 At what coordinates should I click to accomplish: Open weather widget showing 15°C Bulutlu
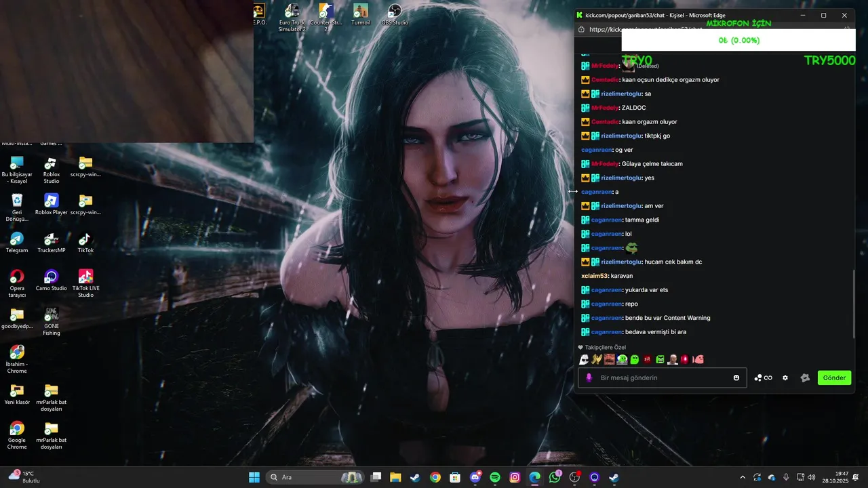point(24,477)
